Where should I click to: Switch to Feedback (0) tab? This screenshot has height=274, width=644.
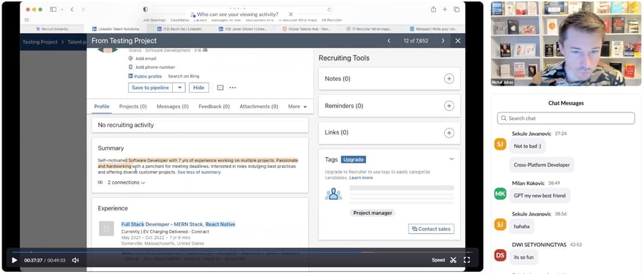[214, 106]
